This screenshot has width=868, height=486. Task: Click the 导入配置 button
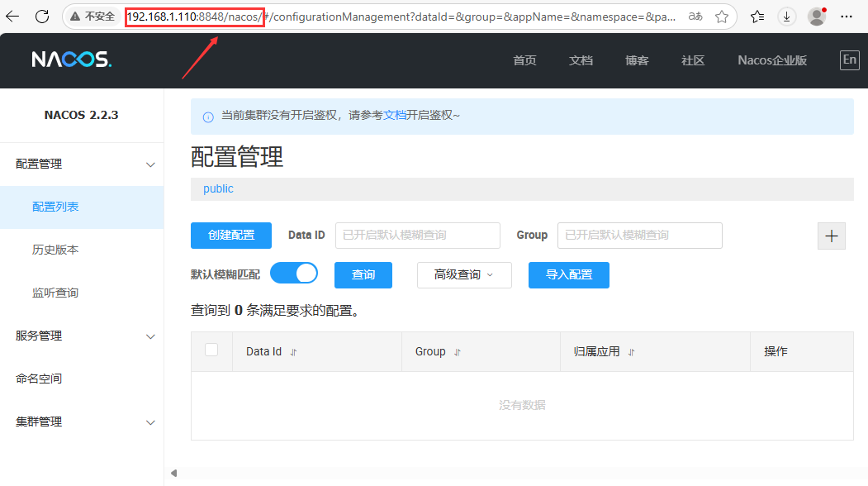coord(568,275)
